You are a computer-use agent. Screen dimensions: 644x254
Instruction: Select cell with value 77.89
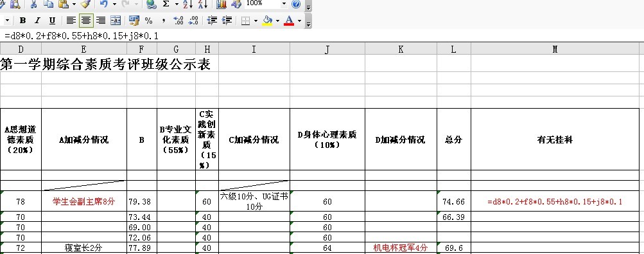pos(142,248)
